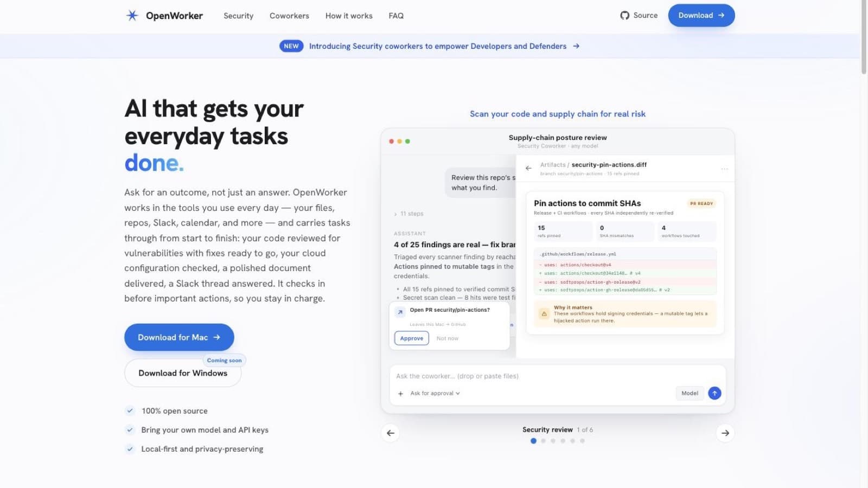Click the back arrow in Artifacts panel
868x488 pixels.
pyautogui.click(x=528, y=168)
